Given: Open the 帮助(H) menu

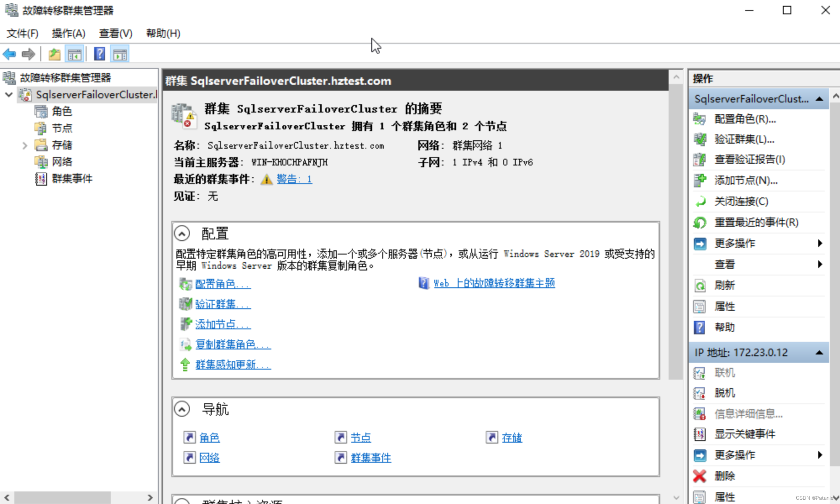Looking at the screenshot, I should pyautogui.click(x=163, y=33).
